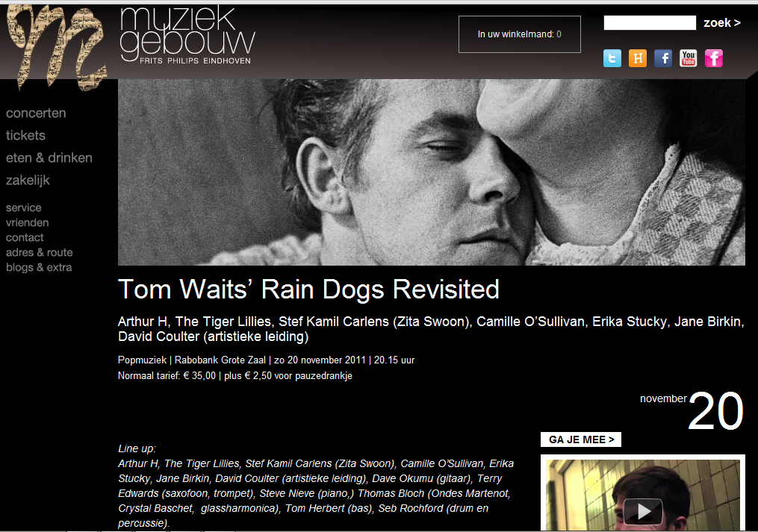Click the Muziekgebouw M logo

click(57, 46)
